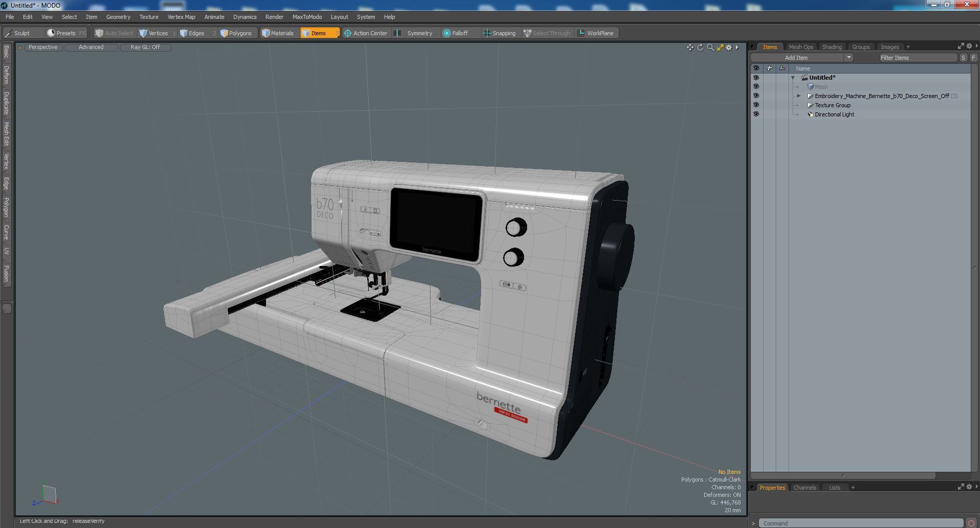Open Items panel settings gear
Viewport: 980px width, 528px height.
click(969, 46)
